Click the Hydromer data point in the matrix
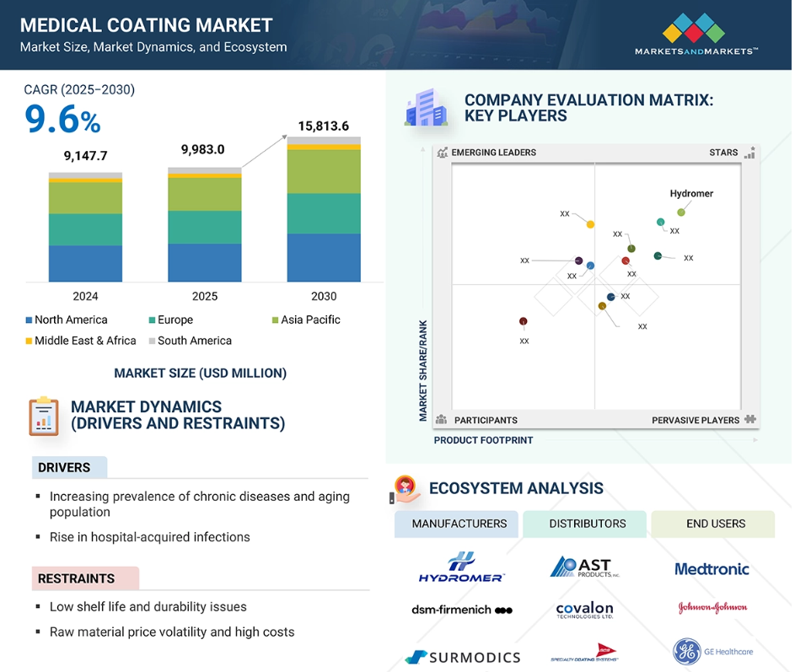The width and height of the screenshot is (795, 672). coord(681,212)
